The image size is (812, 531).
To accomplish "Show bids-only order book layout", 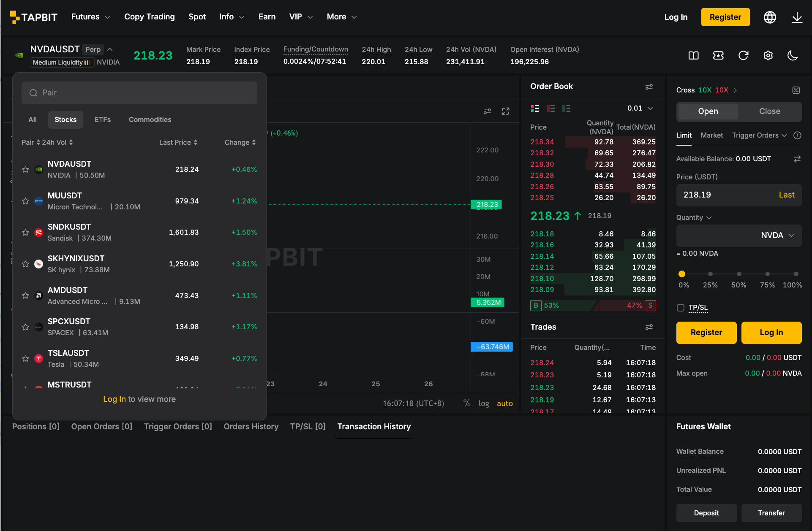I will pos(566,108).
